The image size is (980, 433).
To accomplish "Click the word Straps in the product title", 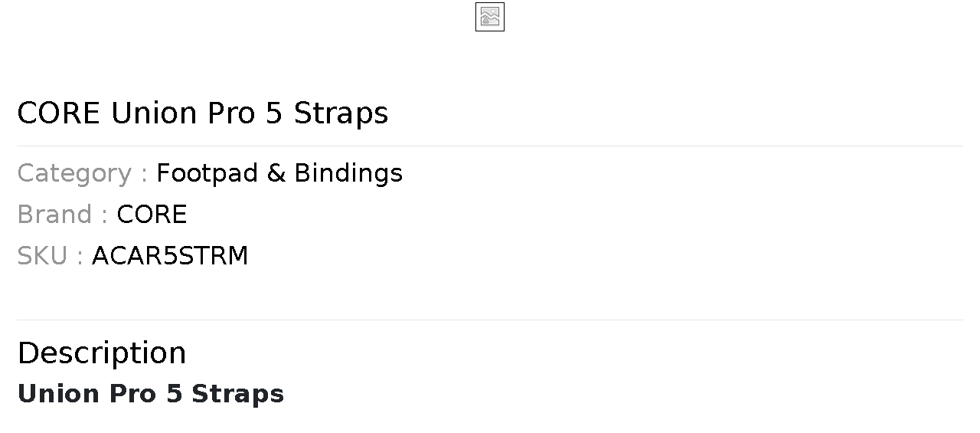I will click(341, 113).
